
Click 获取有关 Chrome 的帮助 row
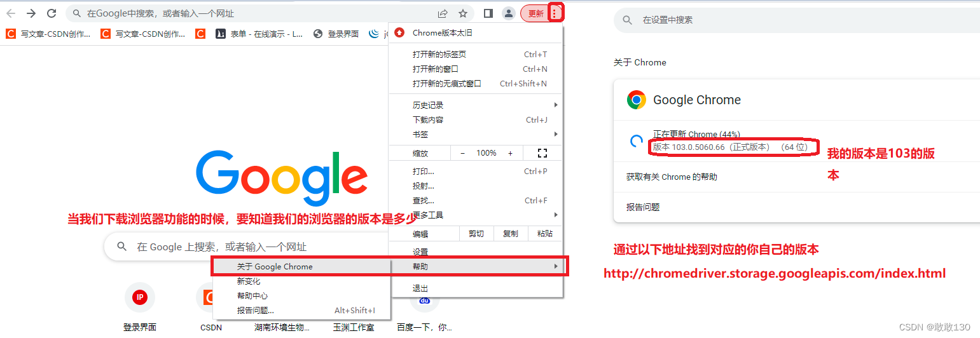click(x=797, y=177)
